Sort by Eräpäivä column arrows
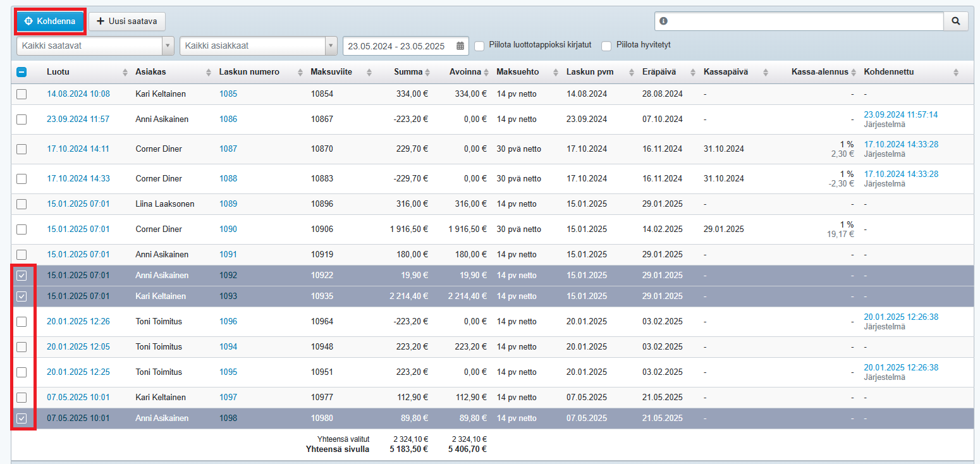Viewport: 980px width, 464px height. (692, 72)
